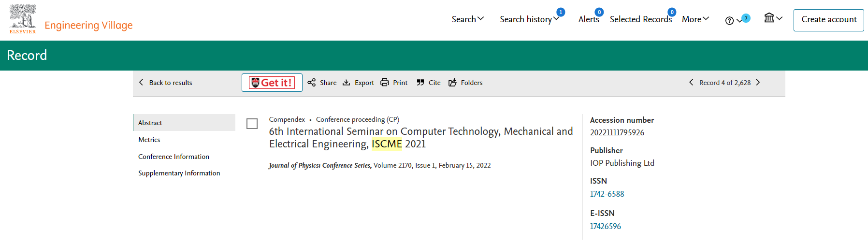This screenshot has width=868, height=245.
Task: Click Record 4 of 2,628 text
Action: [725, 83]
